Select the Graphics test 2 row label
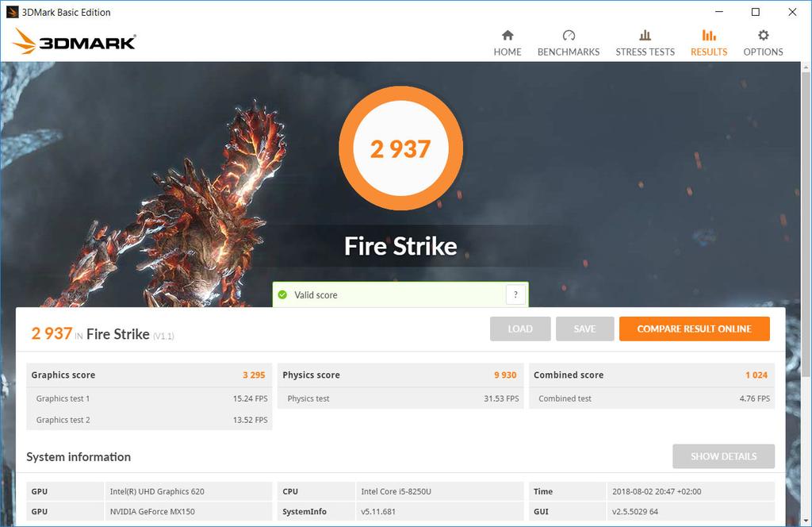This screenshot has width=812, height=527. coord(63,420)
